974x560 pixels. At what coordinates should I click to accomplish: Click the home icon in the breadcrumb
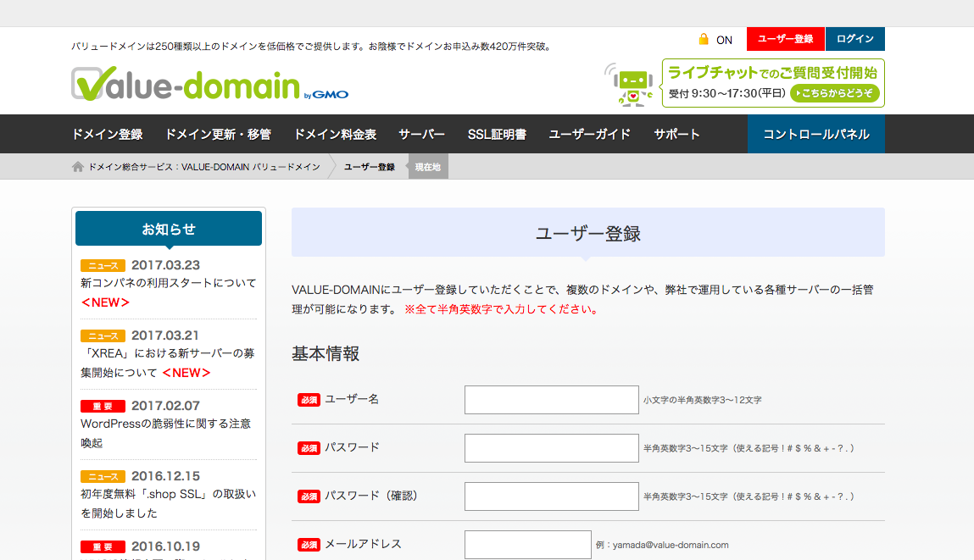click(78, 166)
